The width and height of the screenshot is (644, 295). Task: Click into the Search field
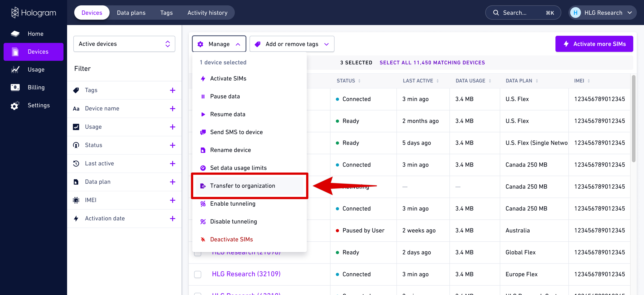[523, 13]
